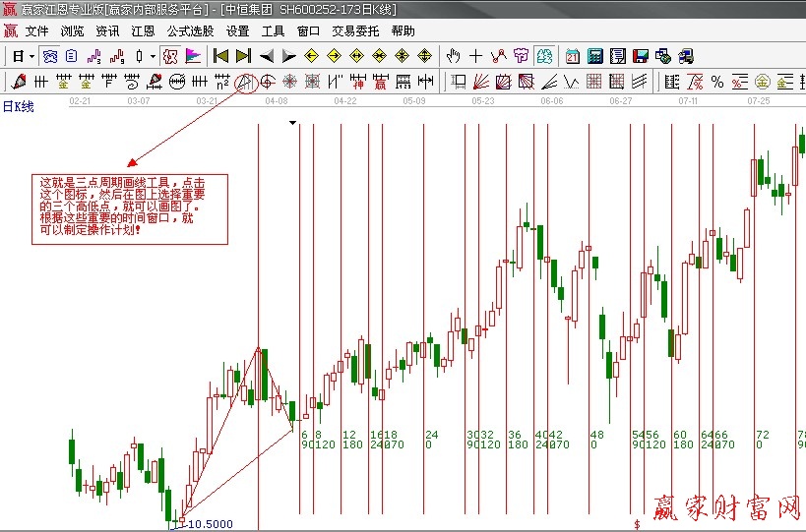The image size is (806, 532).
Task: Open the 文件 menu
Action: (36, 30)
